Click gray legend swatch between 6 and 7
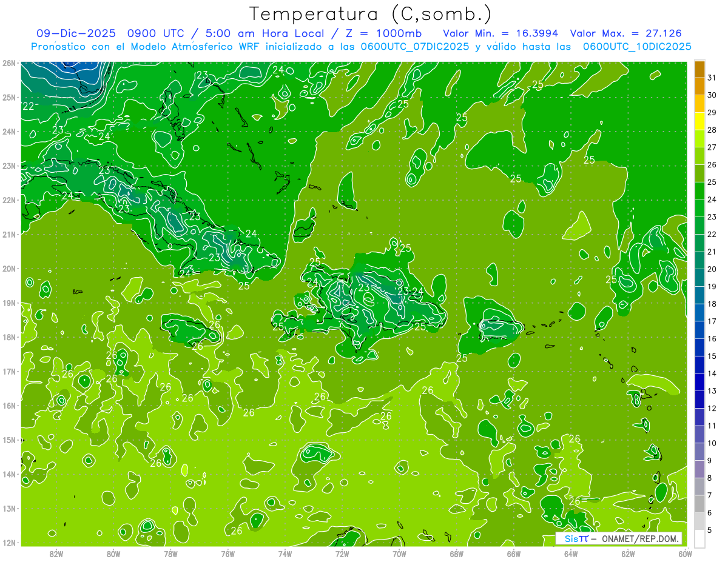728x562 pixels. [699, 504]
